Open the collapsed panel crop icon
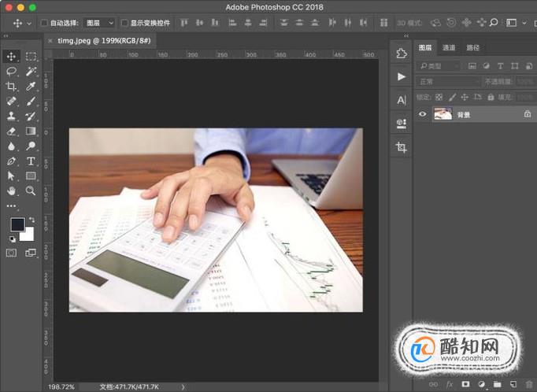The width and height of the screenshot is (537, 392). tap(402, 147)
